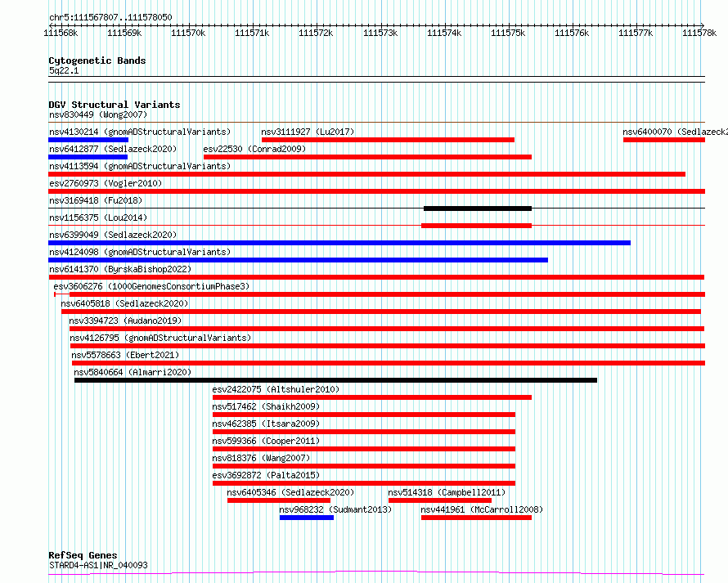Click nsv514318 (Campbell2011) label
This screenshot has width=728, height=583.
click(x=447, y=492)
